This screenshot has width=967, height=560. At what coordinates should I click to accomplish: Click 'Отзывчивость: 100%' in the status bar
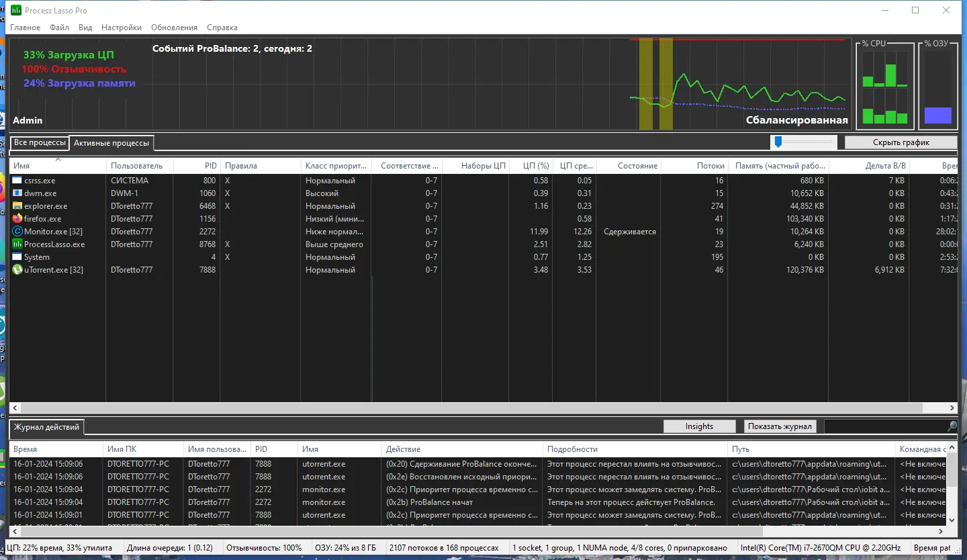tap(264, 548)
